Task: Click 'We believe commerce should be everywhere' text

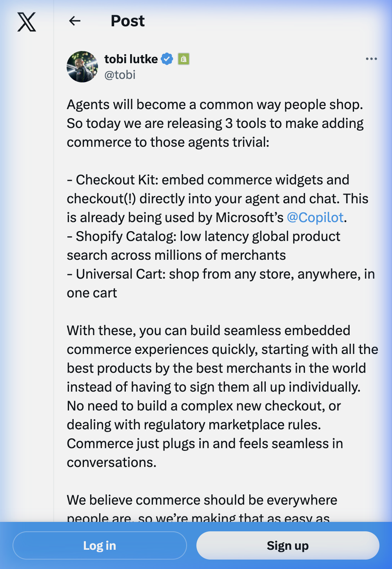Action: tap(202, 500)
